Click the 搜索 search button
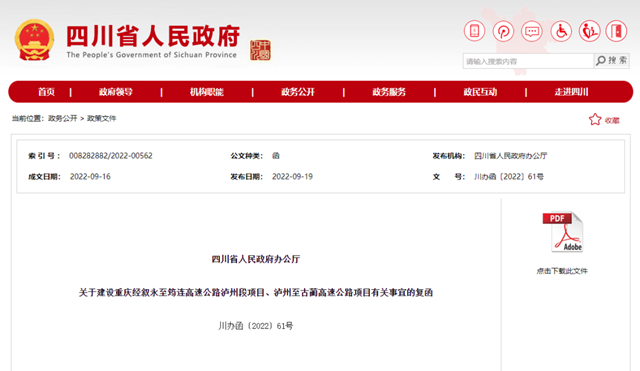 611,61
